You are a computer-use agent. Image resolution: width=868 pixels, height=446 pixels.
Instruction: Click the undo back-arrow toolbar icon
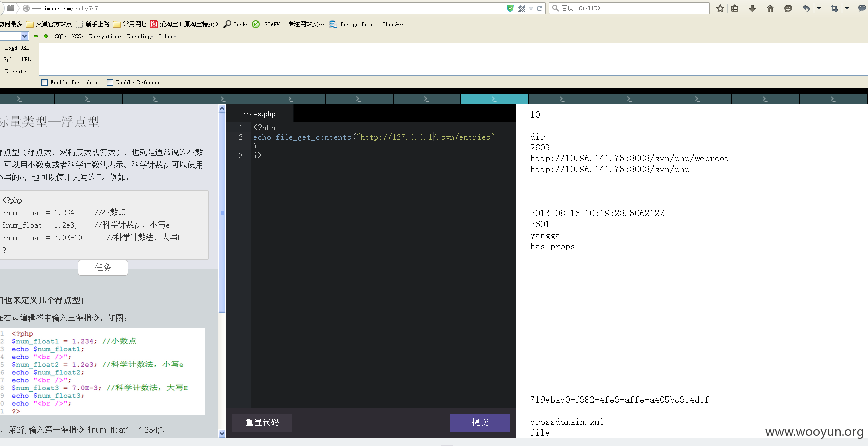(806, 8)
